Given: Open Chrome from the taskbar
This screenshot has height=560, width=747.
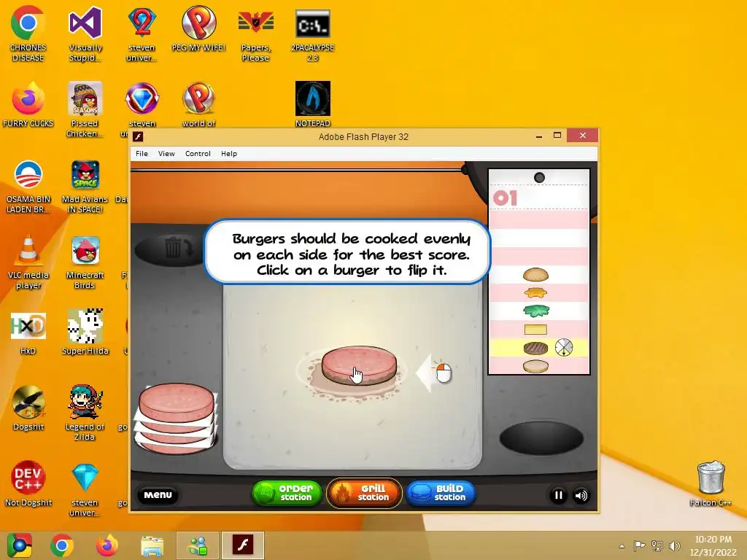Looking at the screenshot, I should [x=62, y=545].
